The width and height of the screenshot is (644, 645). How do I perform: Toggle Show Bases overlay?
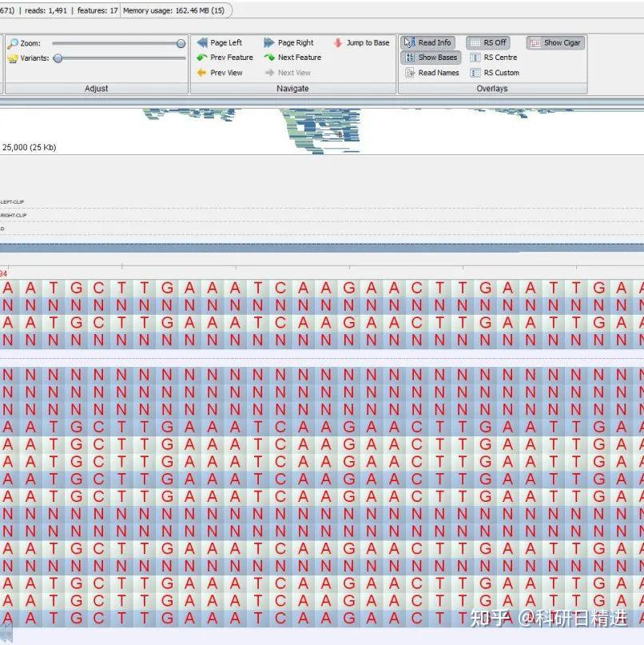click(x=431, y=58)
